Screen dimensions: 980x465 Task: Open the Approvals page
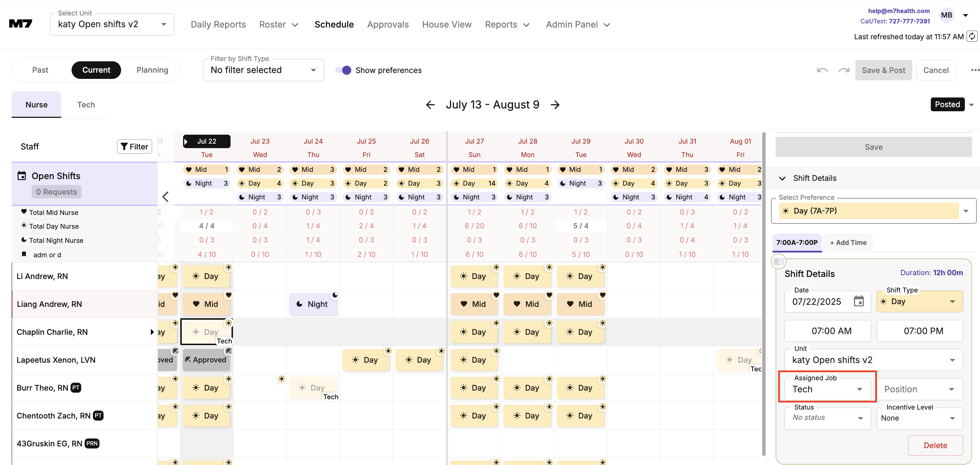point(388,24)
